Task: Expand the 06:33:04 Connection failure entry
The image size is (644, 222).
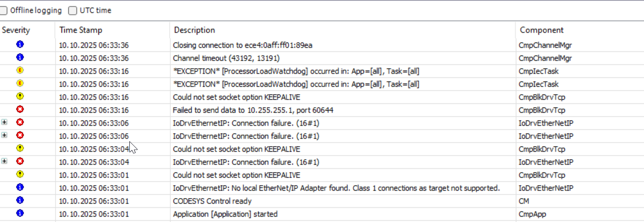Action: [5, 161]
